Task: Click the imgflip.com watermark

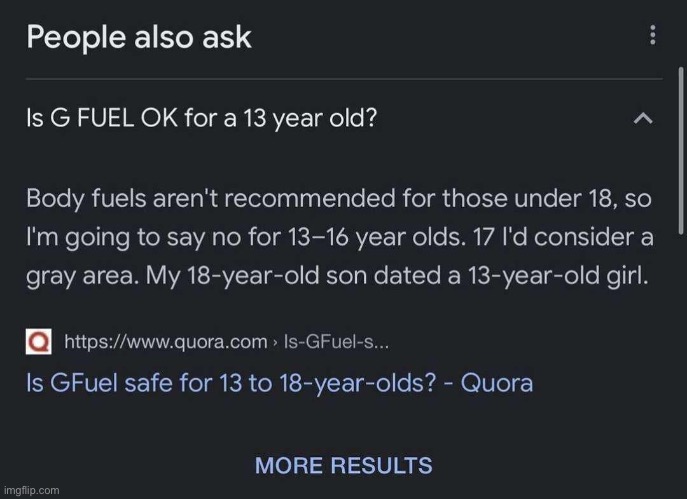Action: coord(31,490)
